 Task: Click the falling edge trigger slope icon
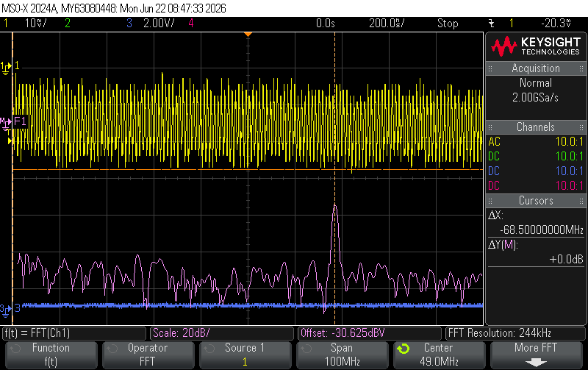pyautogui.click(x=491, y=24)
